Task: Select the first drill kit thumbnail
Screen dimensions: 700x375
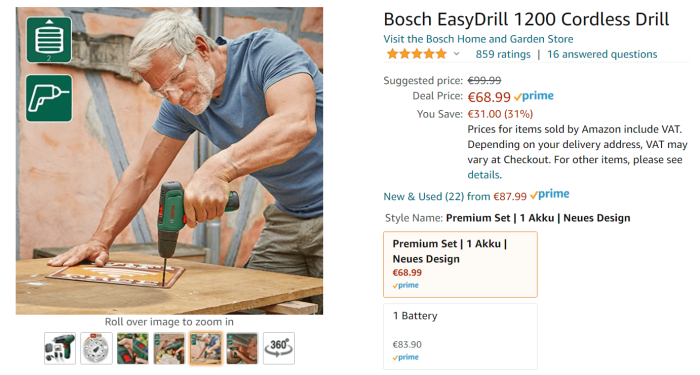Action: pos(60,348)
